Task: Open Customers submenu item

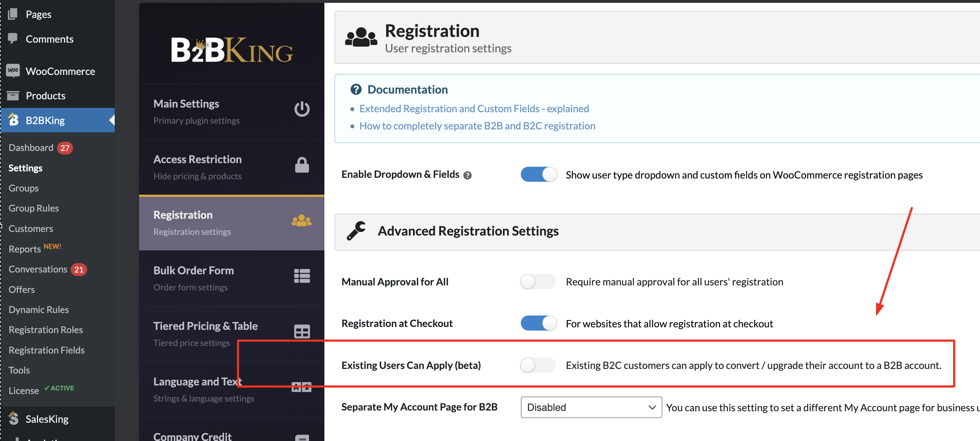Action: (30, 228)
